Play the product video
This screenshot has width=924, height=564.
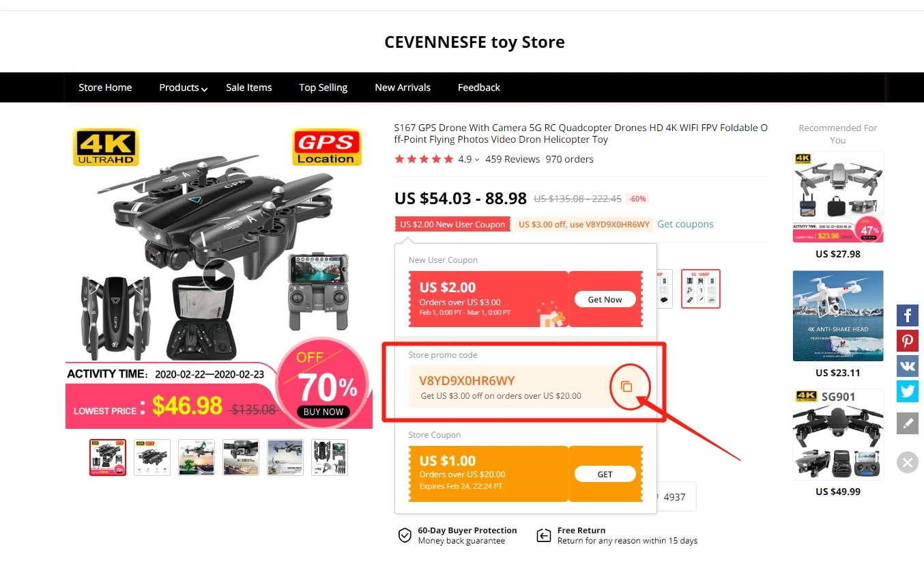pos(218,274)
